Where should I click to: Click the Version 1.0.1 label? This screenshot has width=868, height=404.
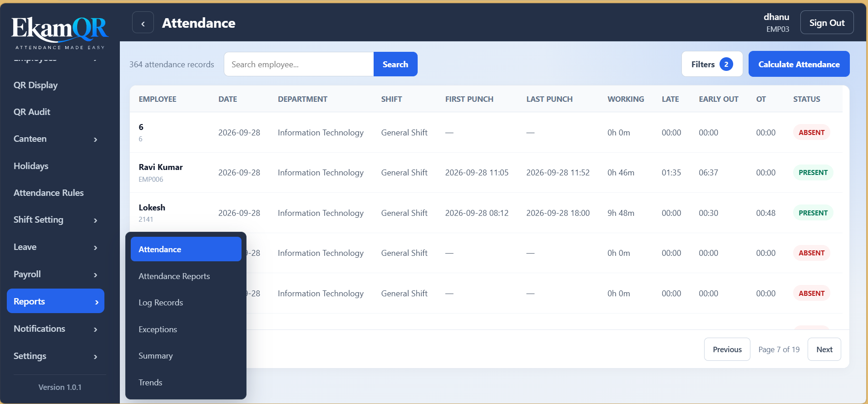(60, 387)
